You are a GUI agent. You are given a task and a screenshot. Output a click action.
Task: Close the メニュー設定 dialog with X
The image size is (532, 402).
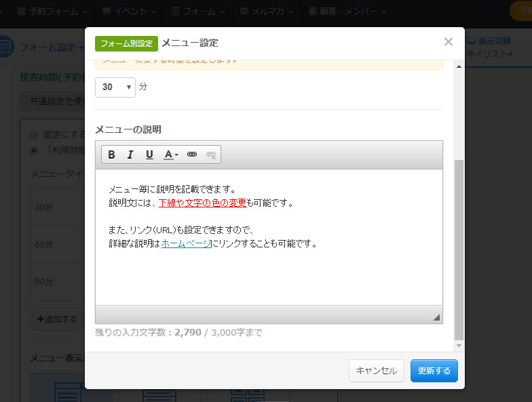(448, 42)
